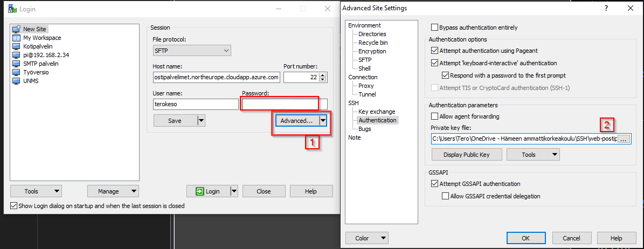Toggle Respond with a password checkbox
Image resolution: width=644 pixels, height=249 pixels.
pyautogui.click(x=445, y=75)
